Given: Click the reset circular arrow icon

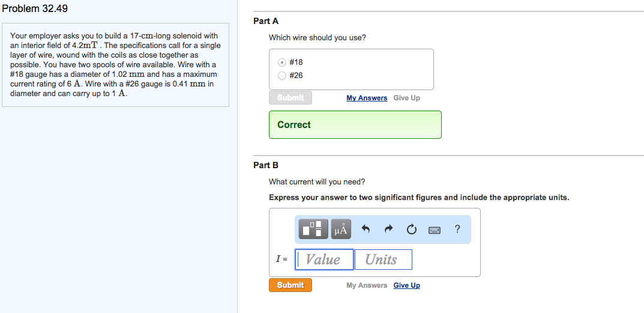Looking at the screenshot, I should coord(412,229).
